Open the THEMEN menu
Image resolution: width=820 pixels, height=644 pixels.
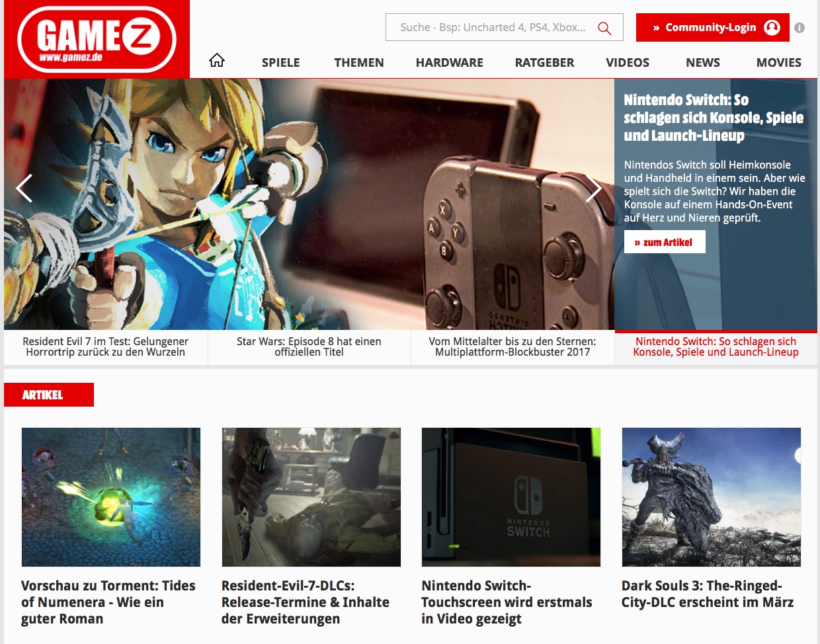click(359, 63)
